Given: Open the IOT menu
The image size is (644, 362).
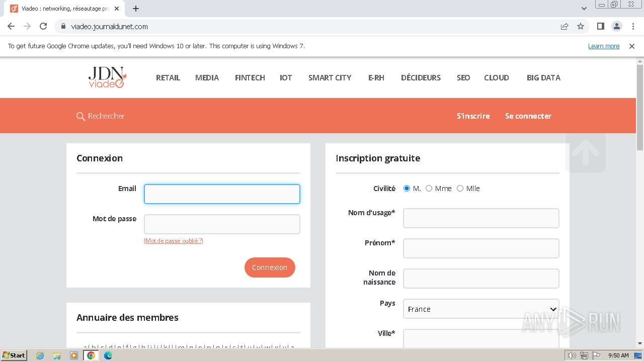Looking at the screenshot, I should (286, 77).
